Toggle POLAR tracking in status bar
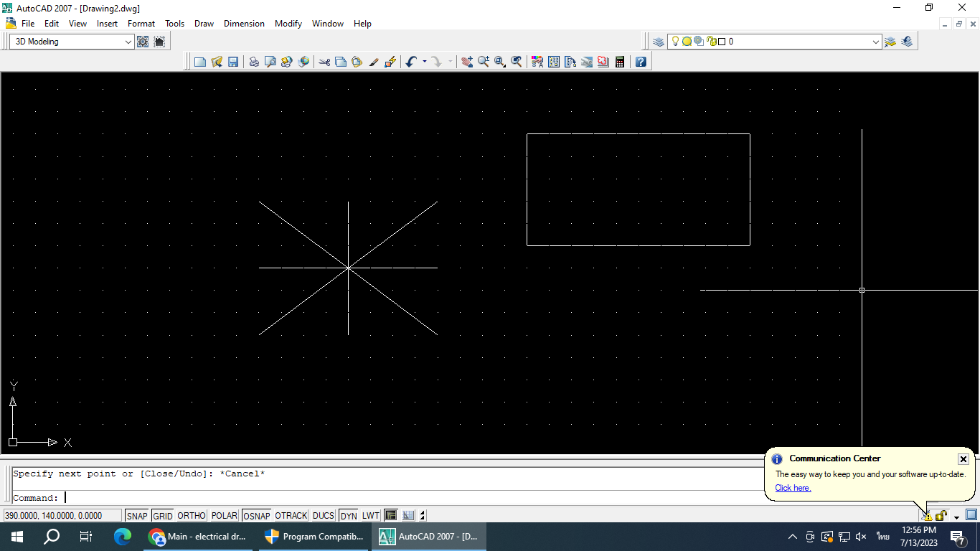This screenshot has width=980, height=551. 225,516
